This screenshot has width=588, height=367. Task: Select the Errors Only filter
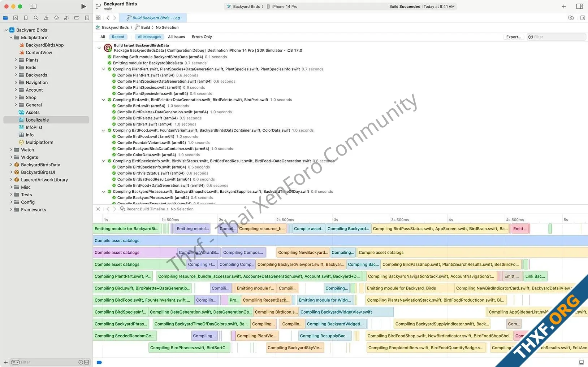coord(202,37)
